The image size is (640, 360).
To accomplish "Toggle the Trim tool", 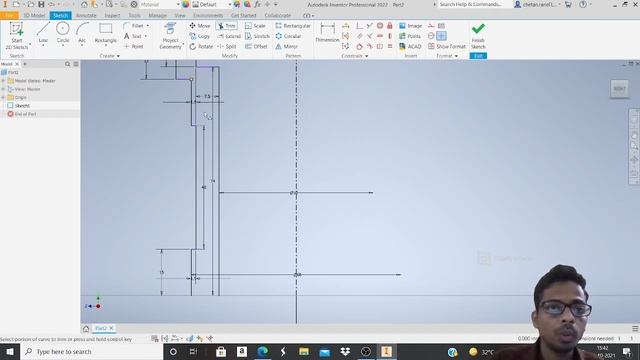I will (x=227, y=26).
